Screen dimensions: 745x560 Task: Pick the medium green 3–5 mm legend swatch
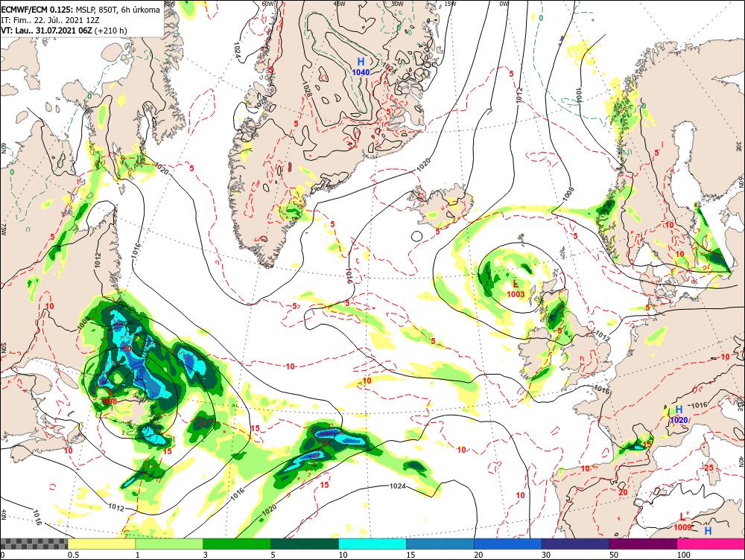pyautogui.click(x=237, y=544)
